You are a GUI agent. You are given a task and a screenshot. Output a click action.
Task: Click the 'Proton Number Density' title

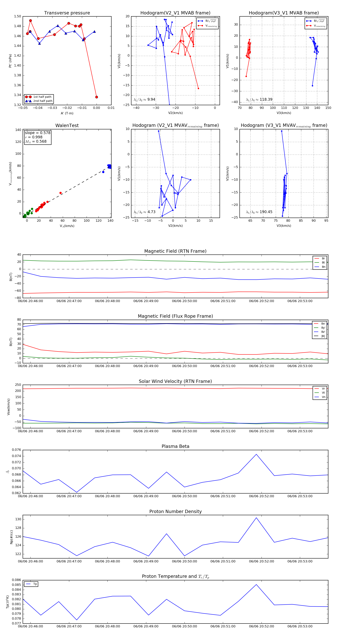175,511
